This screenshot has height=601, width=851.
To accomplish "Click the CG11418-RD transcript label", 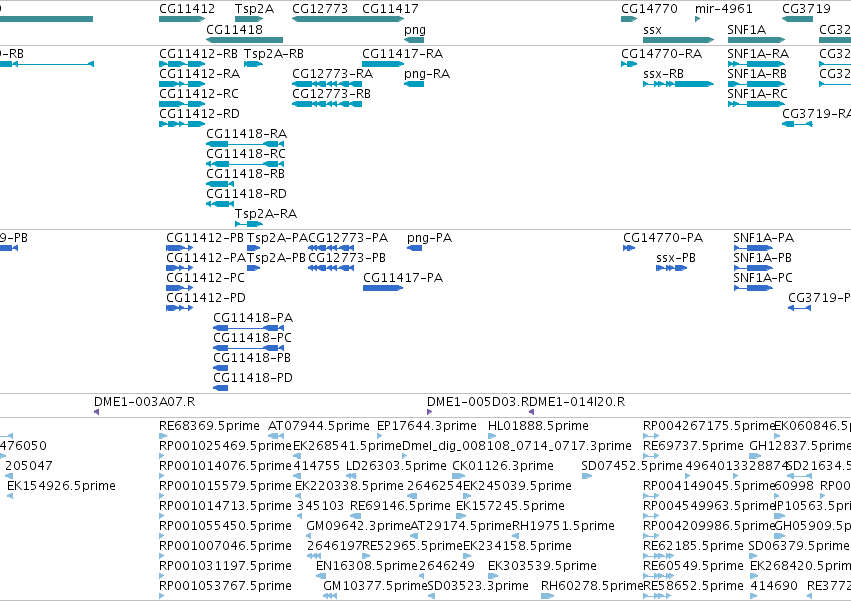I will pos(246,194).
